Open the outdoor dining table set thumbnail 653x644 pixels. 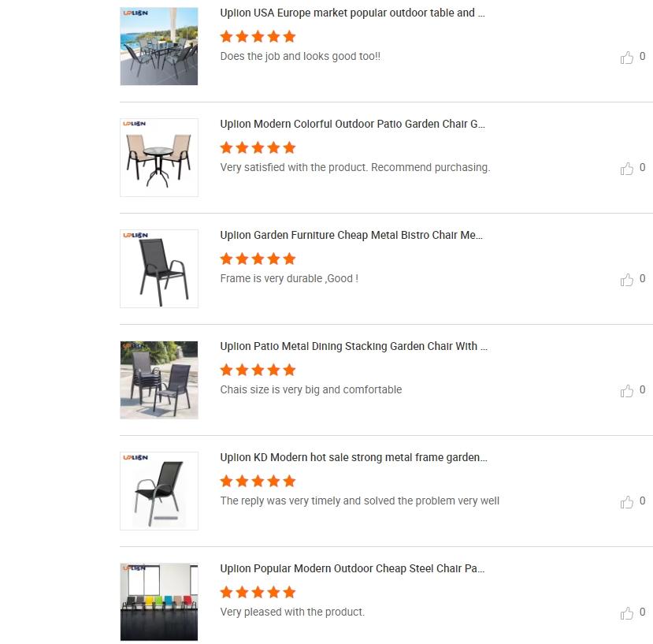point(159,47)
